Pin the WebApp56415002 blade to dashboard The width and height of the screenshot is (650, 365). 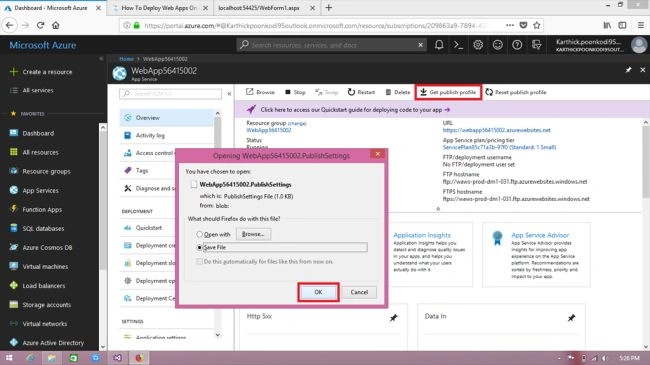[x=628, y=70]
